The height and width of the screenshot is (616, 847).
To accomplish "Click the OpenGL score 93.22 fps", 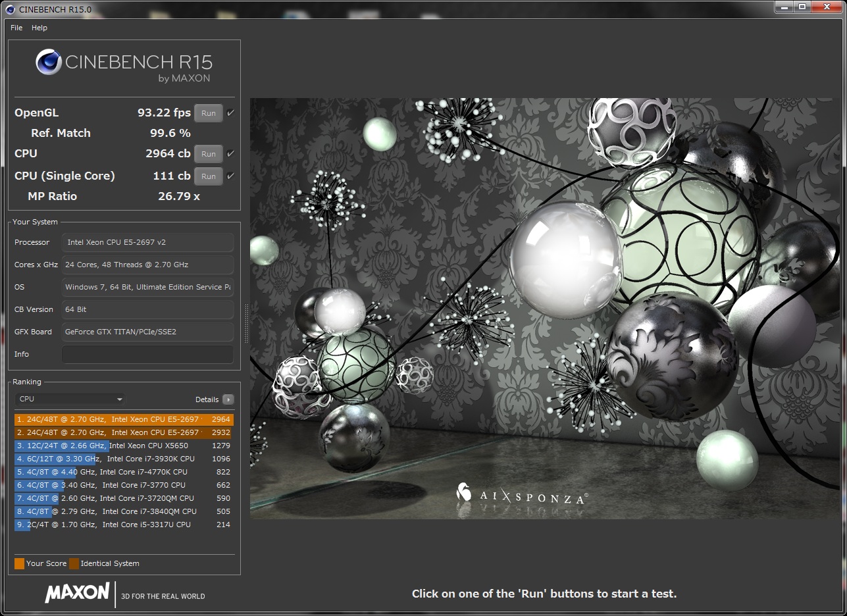I will [164, 113].
